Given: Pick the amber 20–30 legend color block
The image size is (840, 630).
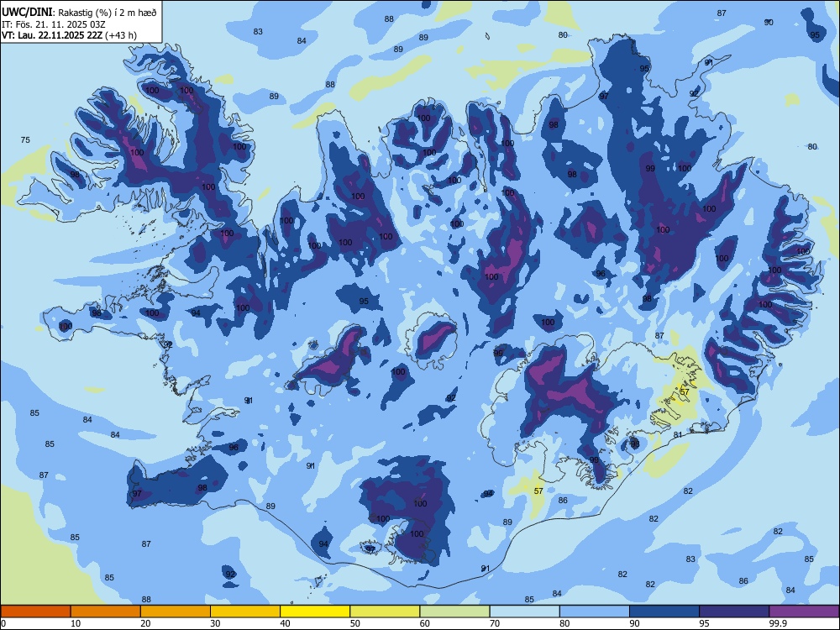Looking at the screenshot, I should tap(176, 612).
